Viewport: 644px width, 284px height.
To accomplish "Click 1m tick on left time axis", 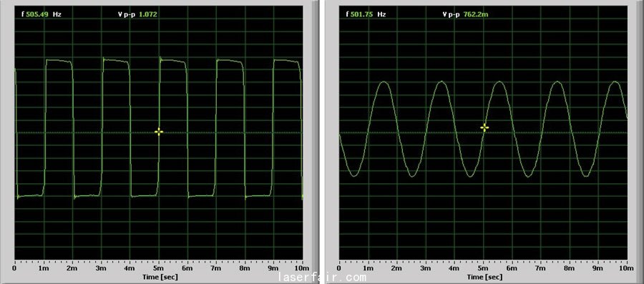I will (44, 268).
